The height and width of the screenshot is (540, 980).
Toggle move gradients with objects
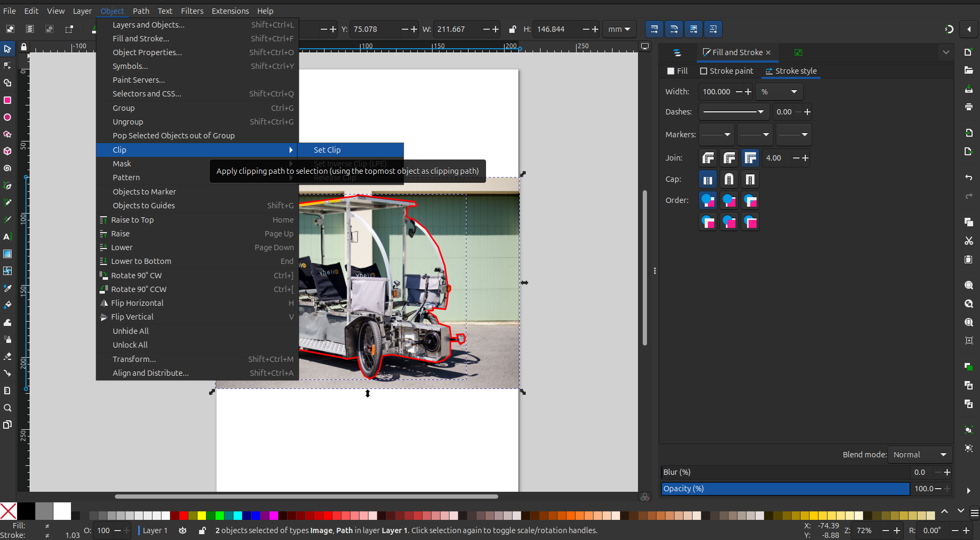coord(694,29)
